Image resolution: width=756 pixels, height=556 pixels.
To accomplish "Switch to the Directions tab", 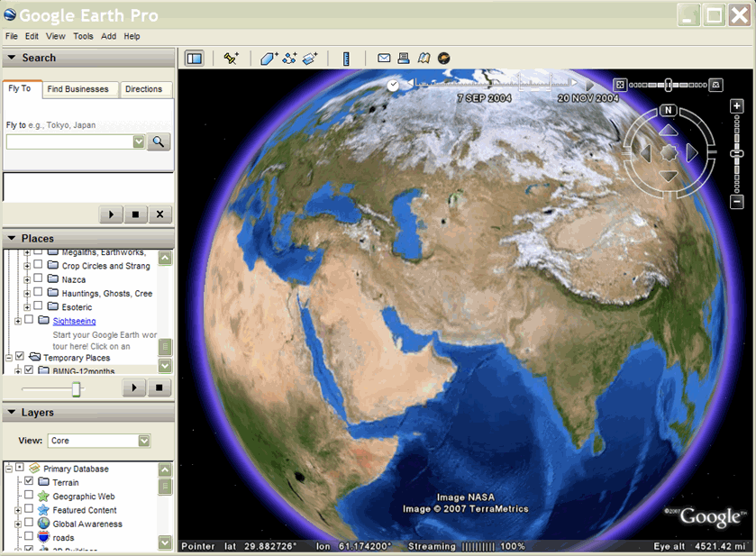I will (x=146, y=89).
